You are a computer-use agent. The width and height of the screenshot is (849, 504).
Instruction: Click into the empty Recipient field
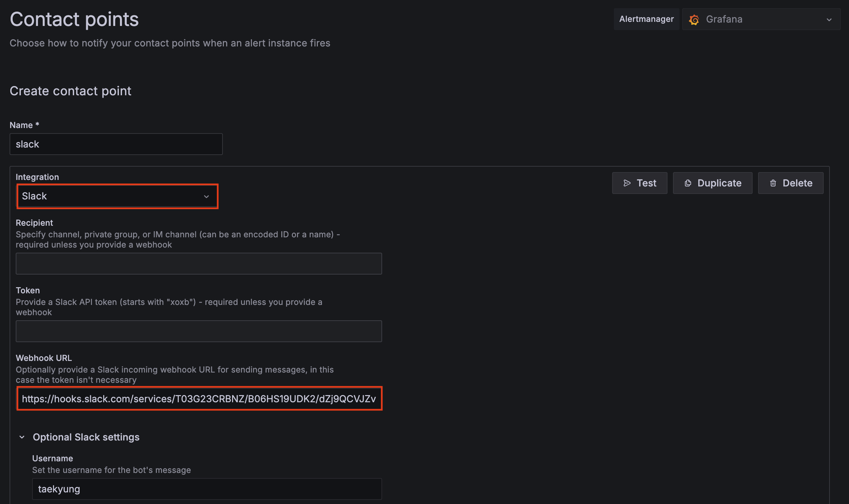coord(199,264)
